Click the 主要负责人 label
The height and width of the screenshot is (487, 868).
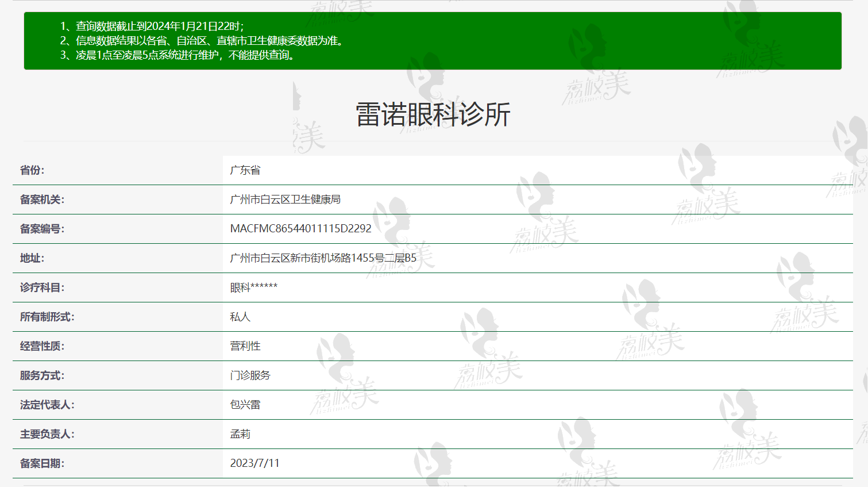pos(47,434)
